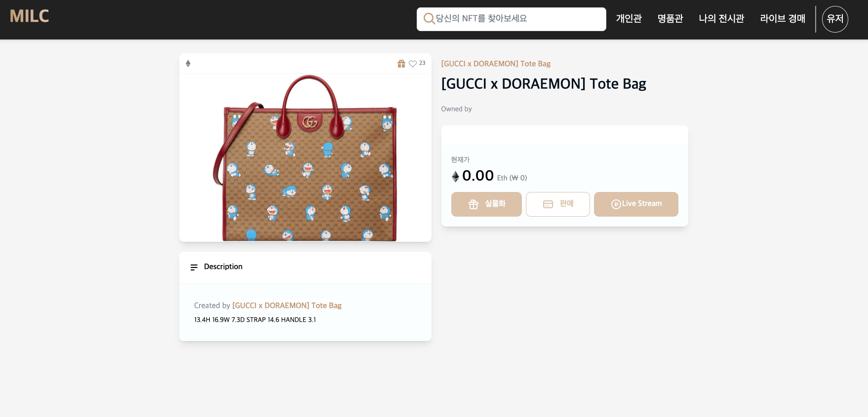
Task: Open 라이브 경매 page
Action: [x=783, y=19]
